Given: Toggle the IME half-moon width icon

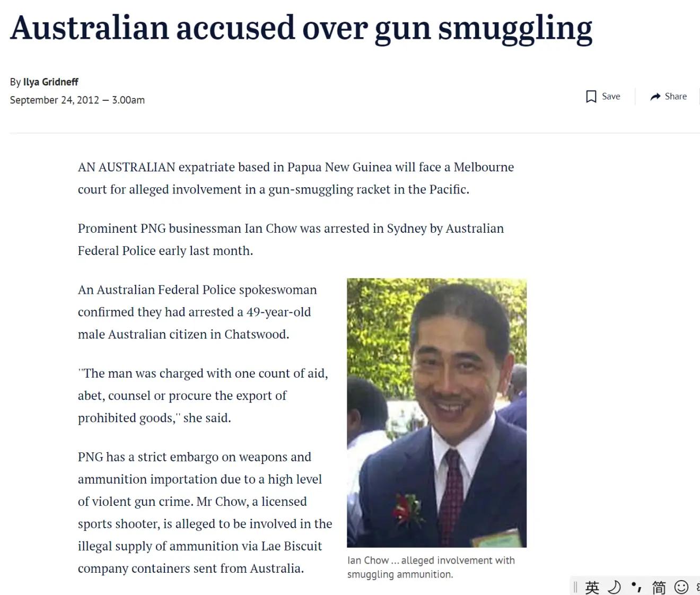Looking at the screenshot, I should point(614,587).
